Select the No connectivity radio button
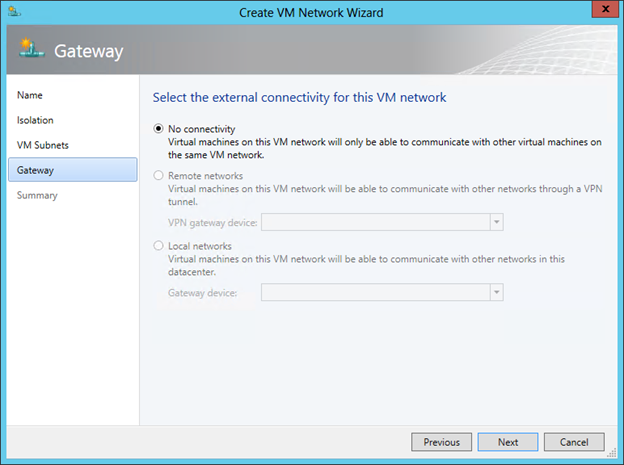This screenshot has width=624, height=465. pos(158,129)
